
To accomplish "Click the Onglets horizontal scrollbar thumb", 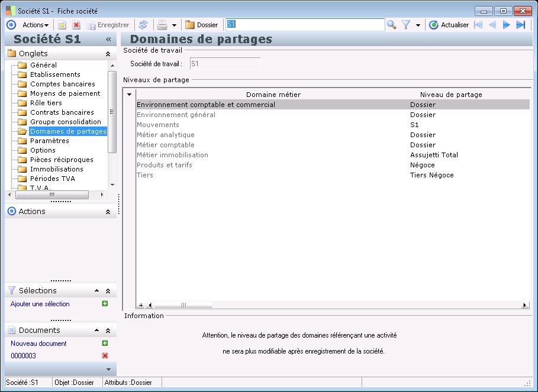I will (x=52, y=195).
